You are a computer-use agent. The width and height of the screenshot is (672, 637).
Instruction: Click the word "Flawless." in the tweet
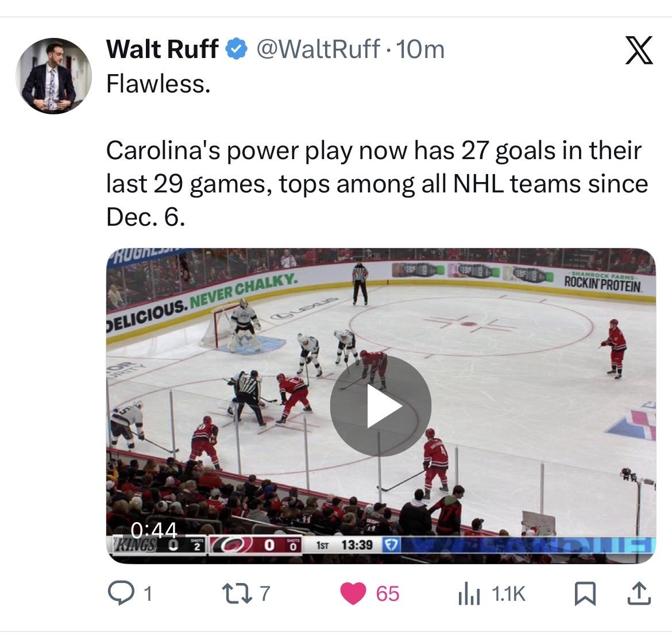(159, 84)
